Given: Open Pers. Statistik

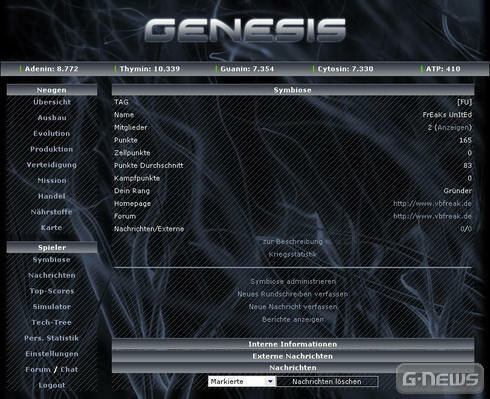Looking at the screenshot, I should [52, 338].
